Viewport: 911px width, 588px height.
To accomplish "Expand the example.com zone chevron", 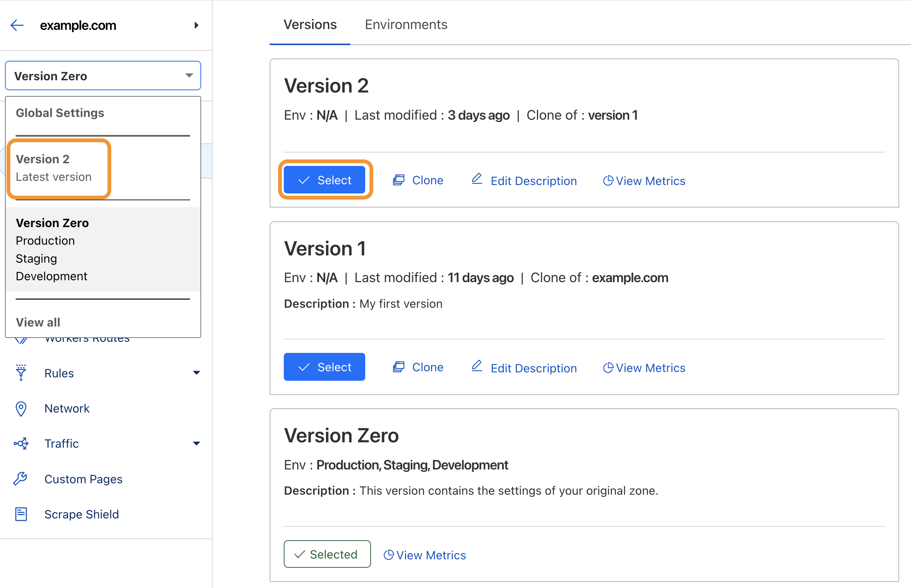I will coord(196,25).
